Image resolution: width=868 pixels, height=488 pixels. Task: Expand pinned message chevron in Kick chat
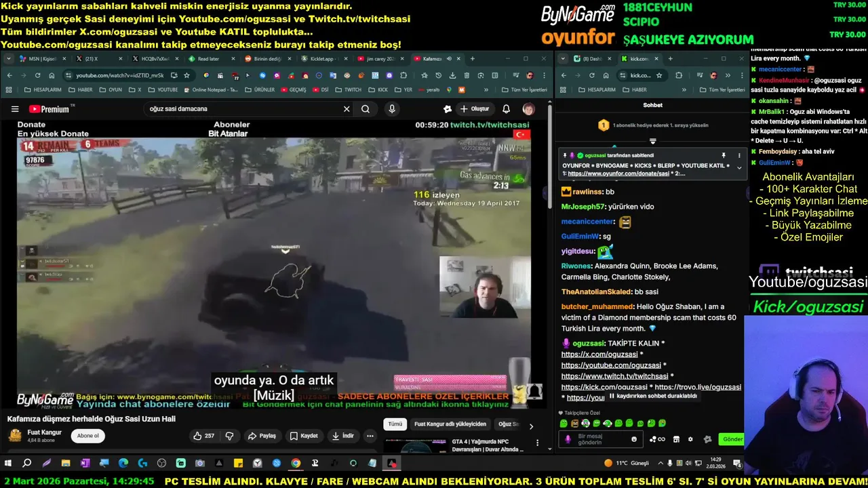[739, 167]
